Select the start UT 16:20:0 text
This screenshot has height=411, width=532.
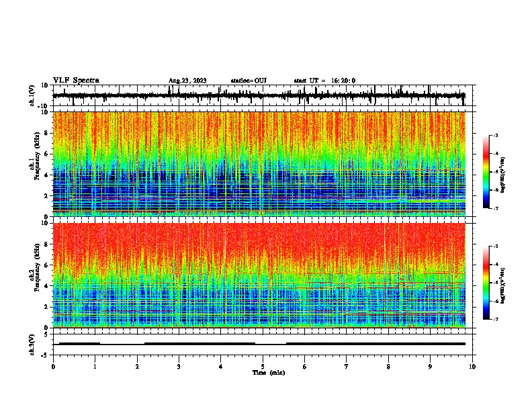click(x=324, y=81)
